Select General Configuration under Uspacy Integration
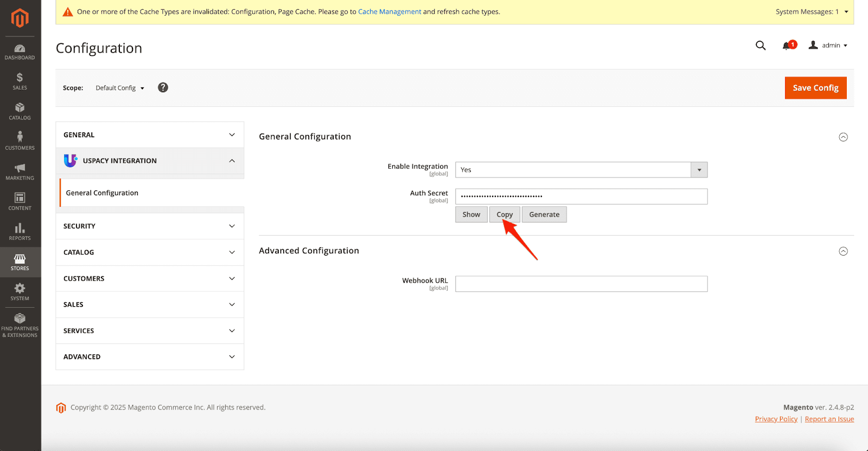 [x=102, y=193]
